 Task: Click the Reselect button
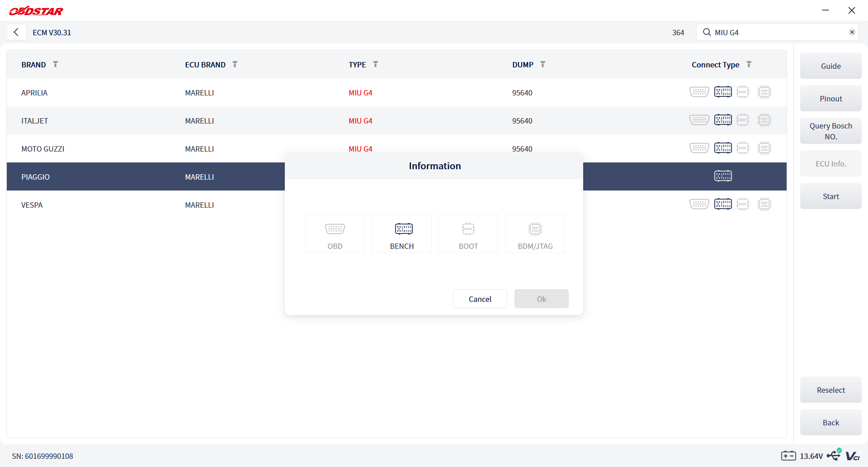831,390
